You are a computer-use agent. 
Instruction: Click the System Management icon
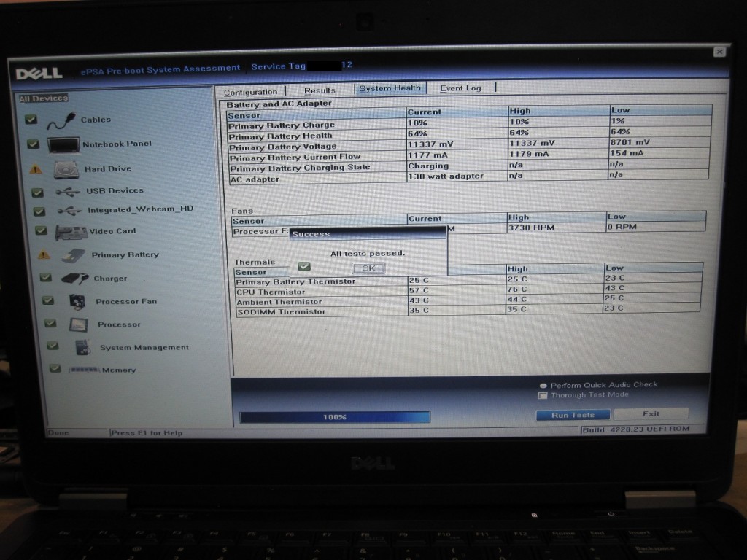(83, 348)
